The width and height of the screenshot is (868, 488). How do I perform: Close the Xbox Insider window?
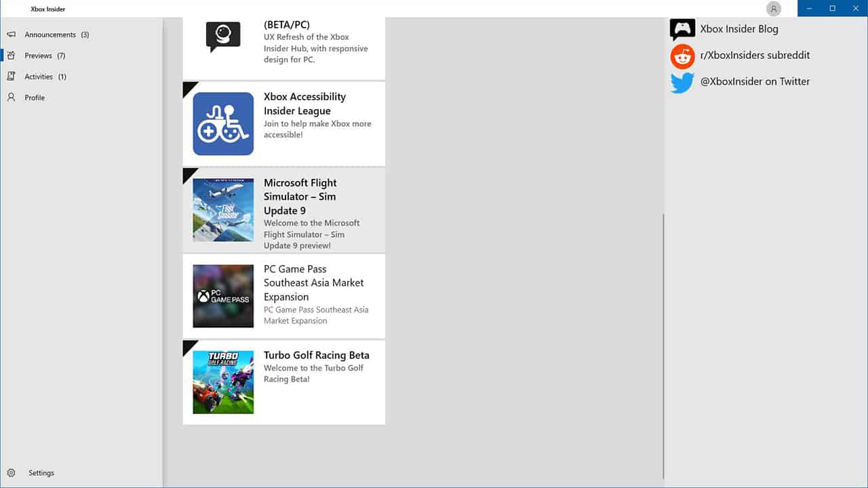pos(856,8)
